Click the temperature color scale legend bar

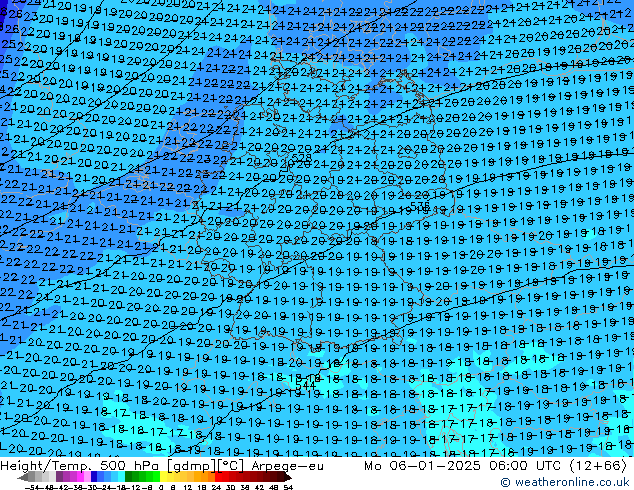[155, 477]
